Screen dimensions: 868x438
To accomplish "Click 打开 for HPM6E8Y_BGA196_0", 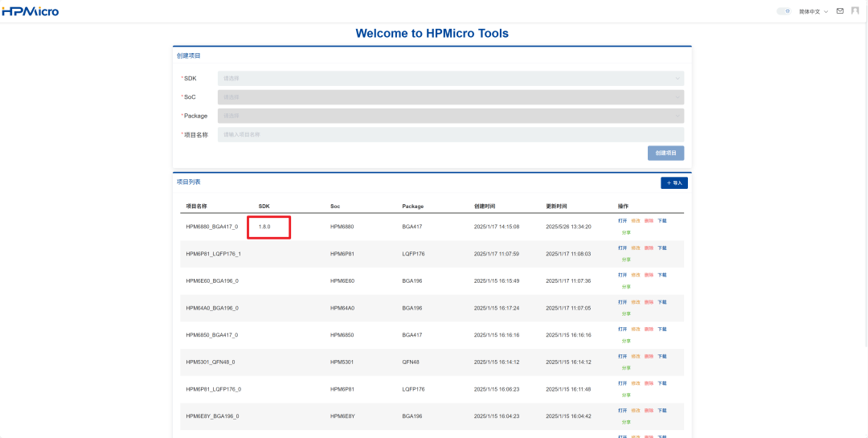I will [623, 411].
